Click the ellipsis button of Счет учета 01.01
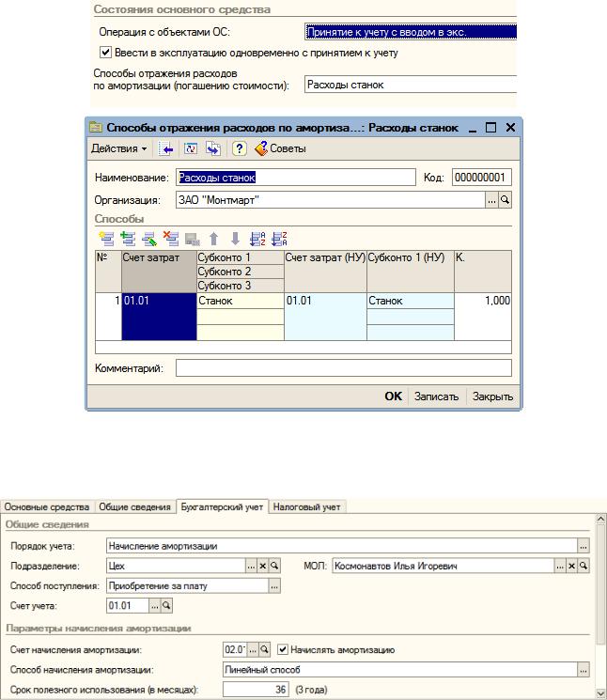The height and width of the screenshot is (700, 607). point(154,606)
